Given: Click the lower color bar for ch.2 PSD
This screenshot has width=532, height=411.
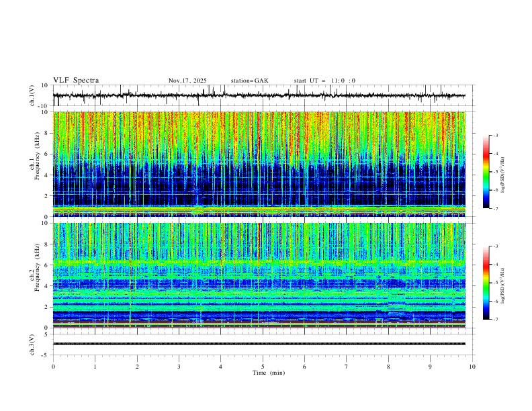Looking at the screenshot, I should (486, 283).
